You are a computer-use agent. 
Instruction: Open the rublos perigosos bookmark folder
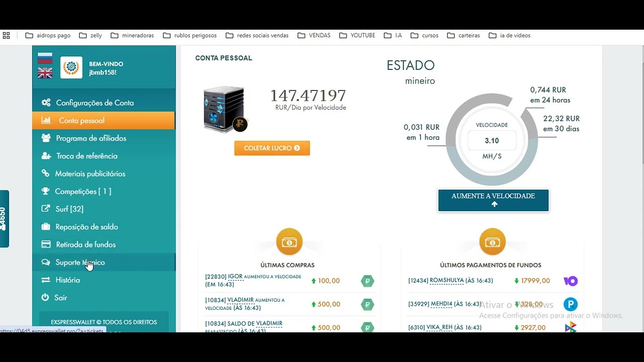[x=190, y=36]
